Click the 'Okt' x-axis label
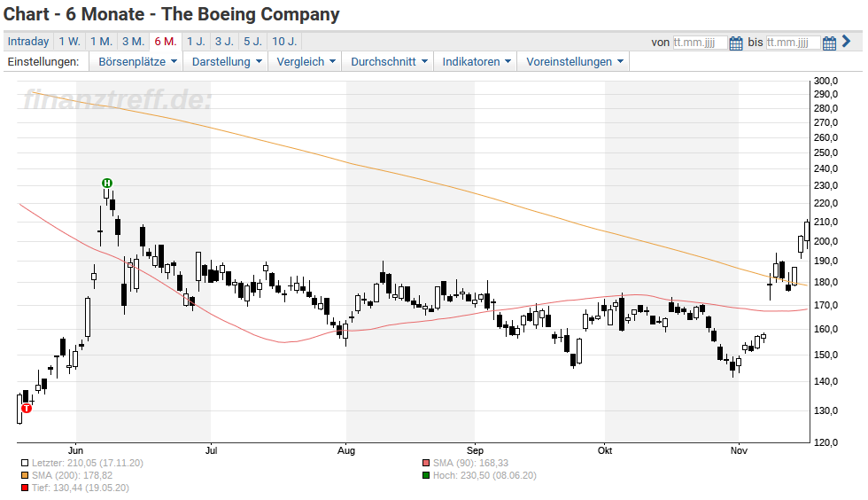 (x=604, y=450)
